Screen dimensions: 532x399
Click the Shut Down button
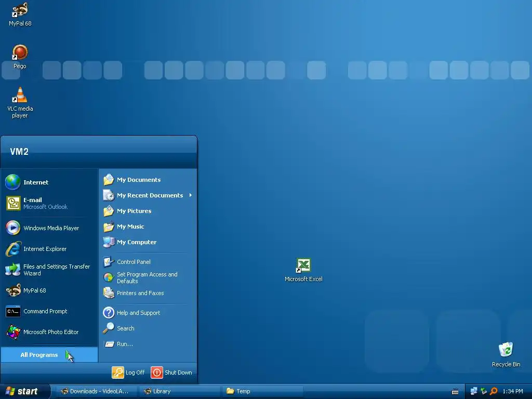171,372
